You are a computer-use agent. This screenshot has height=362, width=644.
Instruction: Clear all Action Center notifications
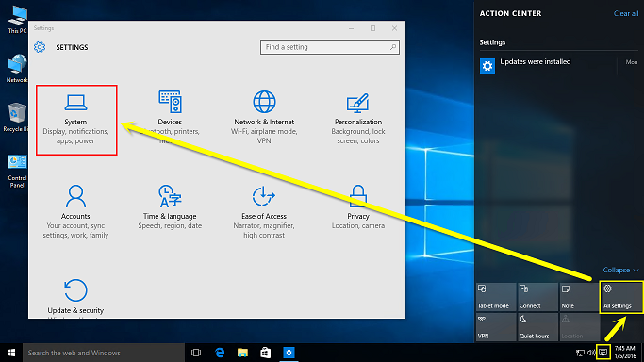pyautogui.click(x=626, y=13)
